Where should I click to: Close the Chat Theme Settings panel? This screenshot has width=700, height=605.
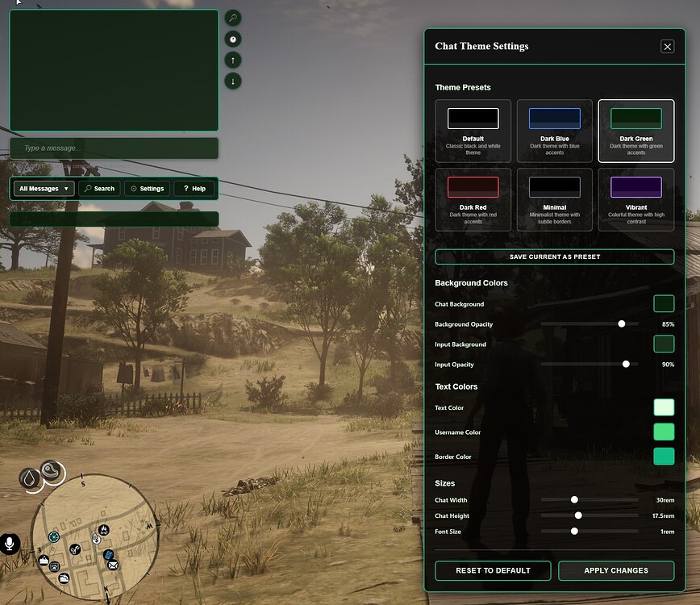pyautogui.click(x=667, y=47)
